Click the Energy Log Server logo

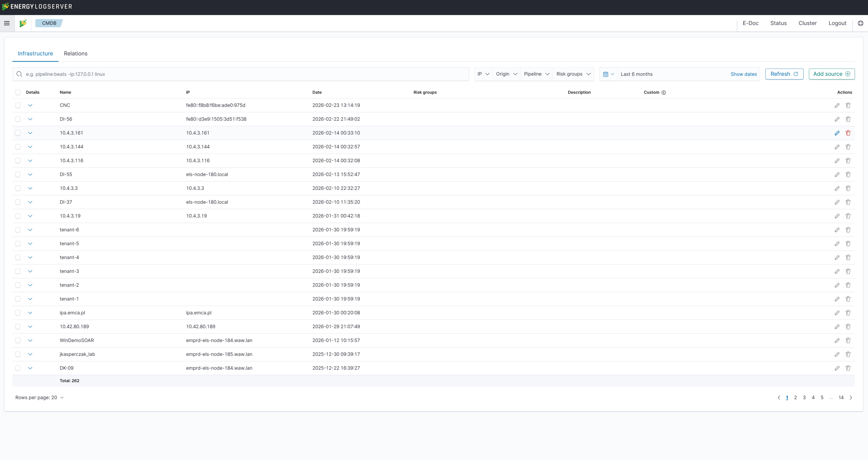pyautogui.click(x=37, y=6)
